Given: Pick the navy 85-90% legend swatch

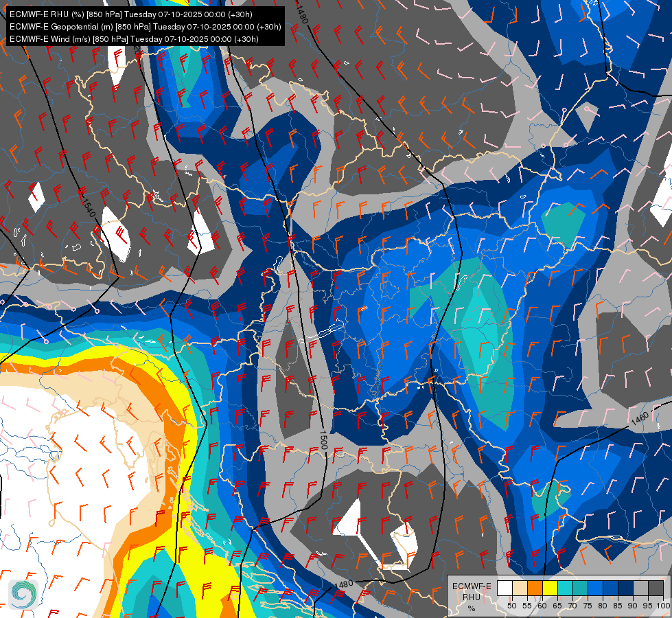Looking at the screenshot, I should tap(625, 588).
